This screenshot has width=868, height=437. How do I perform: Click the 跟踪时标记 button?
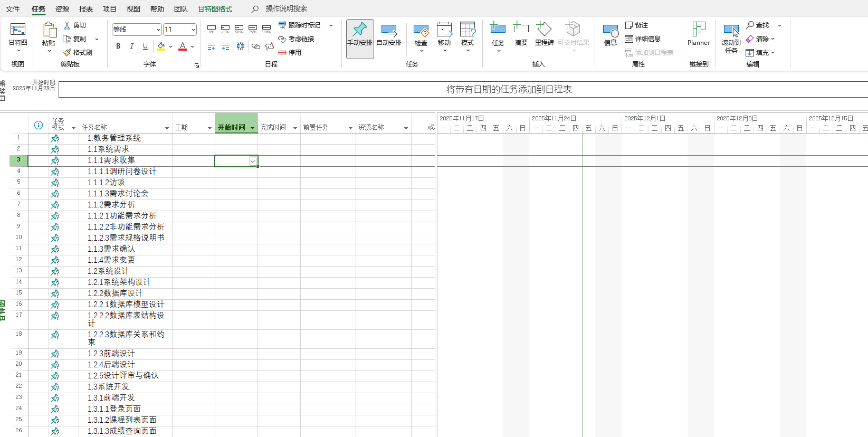pyautogui.click(x=300, y=25)
